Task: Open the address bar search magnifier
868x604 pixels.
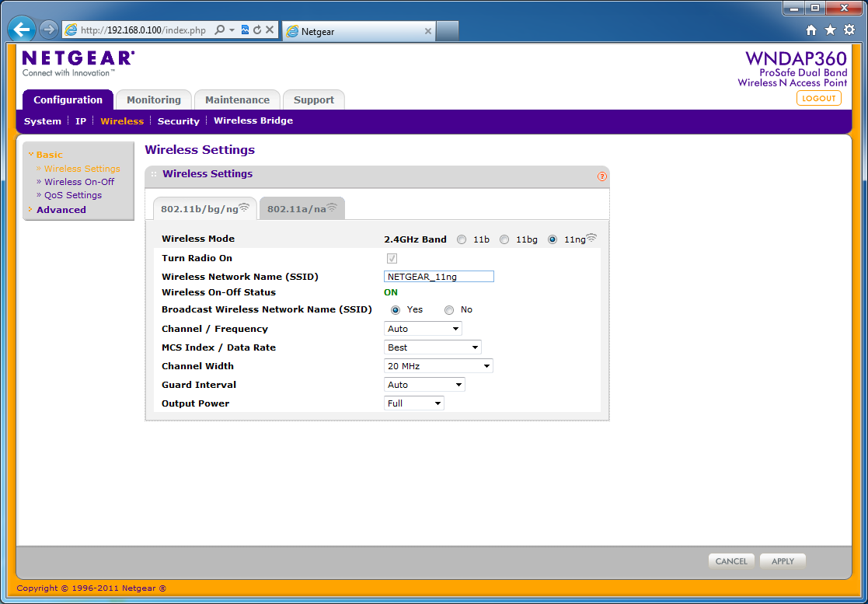Action: [x=220, y=30]
